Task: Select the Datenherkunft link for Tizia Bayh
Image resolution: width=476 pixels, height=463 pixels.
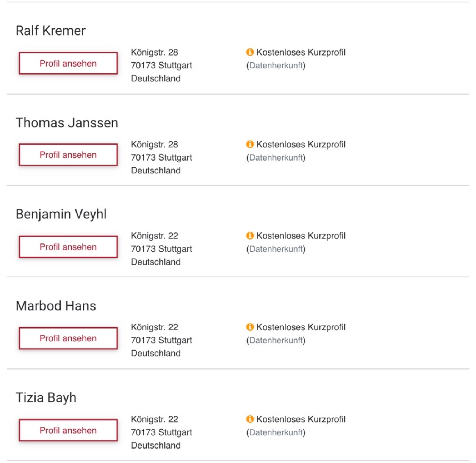Action: [276, 433]
